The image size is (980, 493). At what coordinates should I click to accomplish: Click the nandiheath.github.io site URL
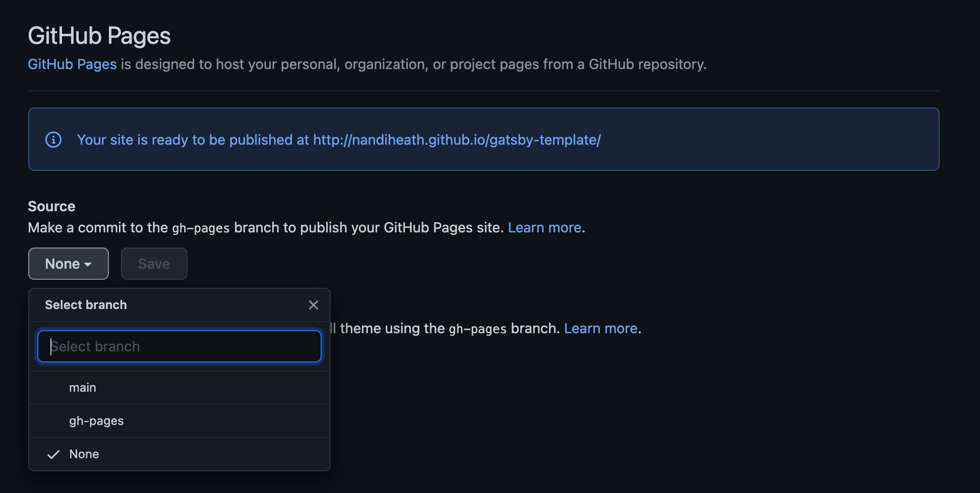(457, 140)
